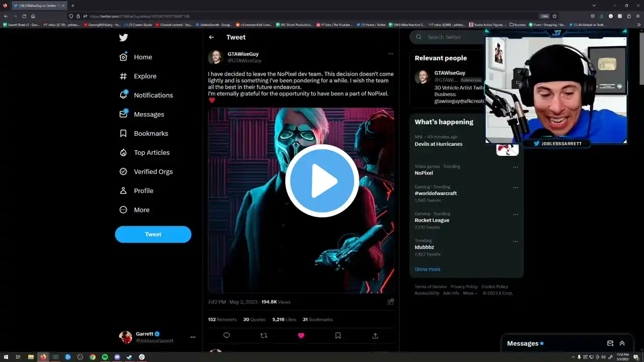Open the Terms of Service link
The height and width of the screenshot is (362, 644).
[x=430, y=287]
